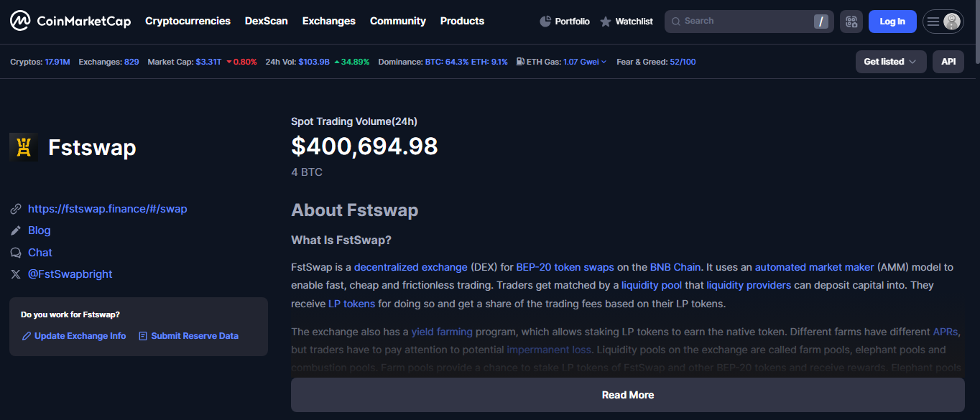Open the Blog link
This screenshot has height=420, width=980.
pyautogui.click(x=40, y=230)
